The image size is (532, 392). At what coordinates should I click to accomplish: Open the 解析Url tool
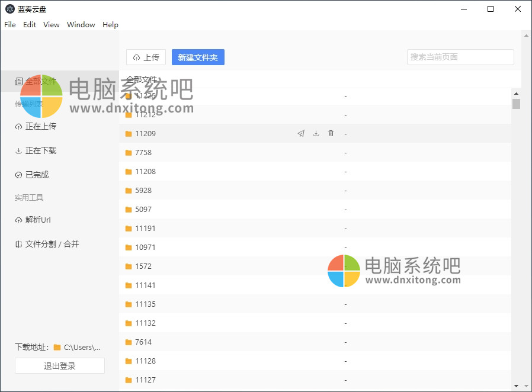[x=36, y=220]
